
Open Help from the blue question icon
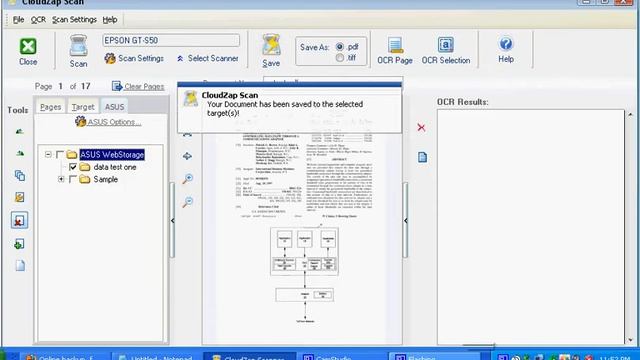506,44
